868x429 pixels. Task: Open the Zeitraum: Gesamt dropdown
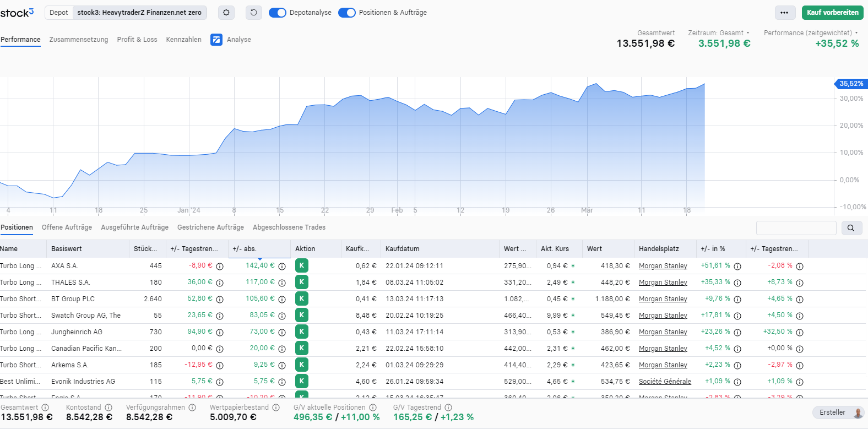click(719, 33)
